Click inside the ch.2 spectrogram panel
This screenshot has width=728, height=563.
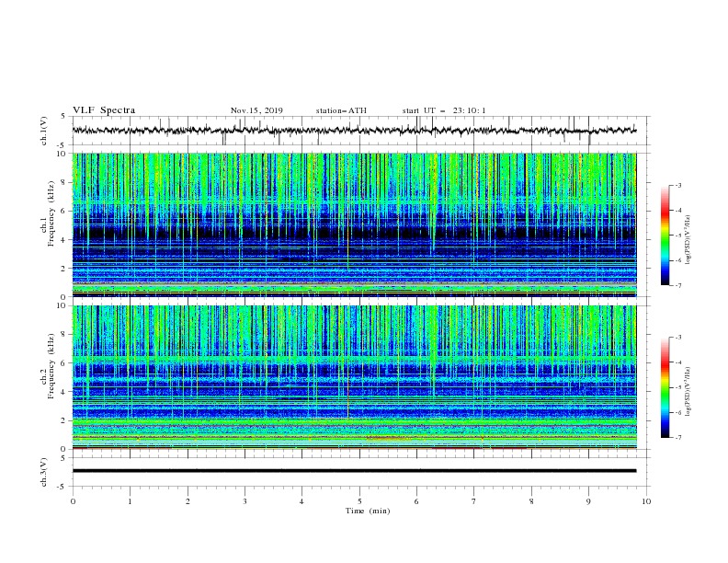click(x=354, y=377)
